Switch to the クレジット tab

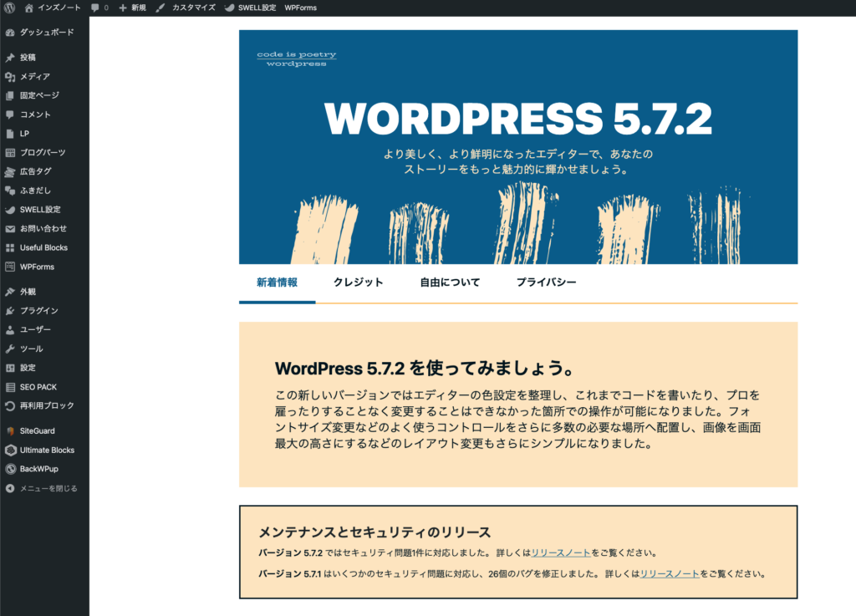358,283
